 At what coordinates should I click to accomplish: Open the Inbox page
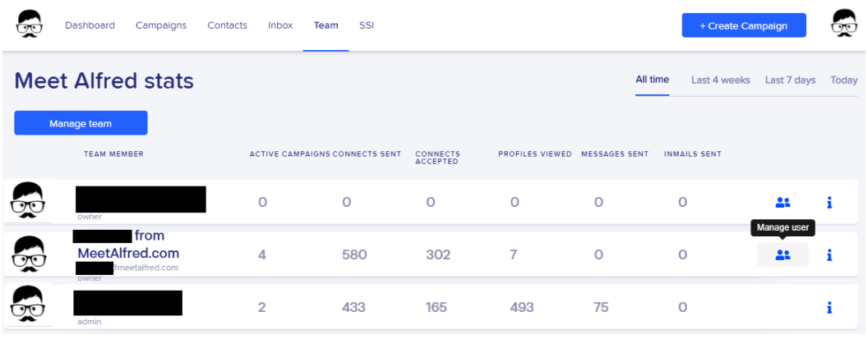click(280, 25)
